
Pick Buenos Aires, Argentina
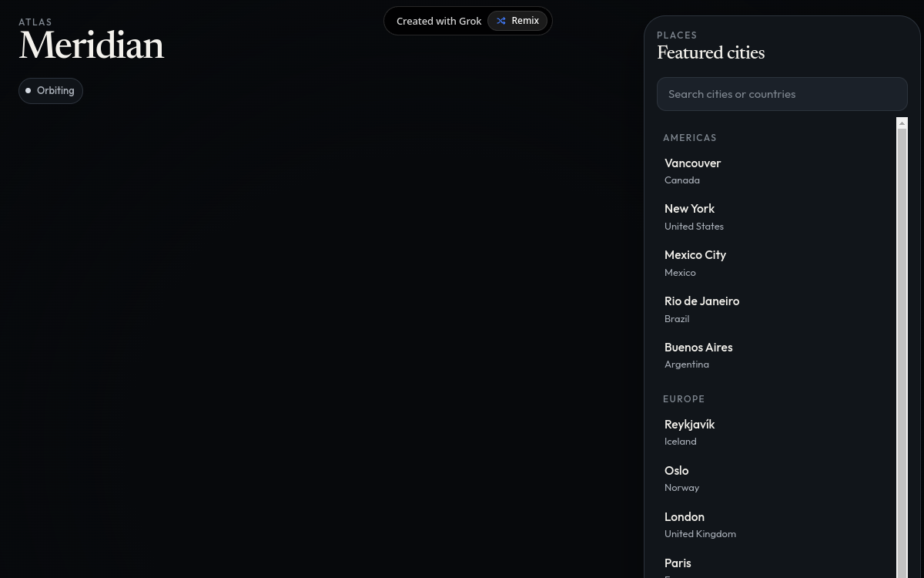(776, 355)
